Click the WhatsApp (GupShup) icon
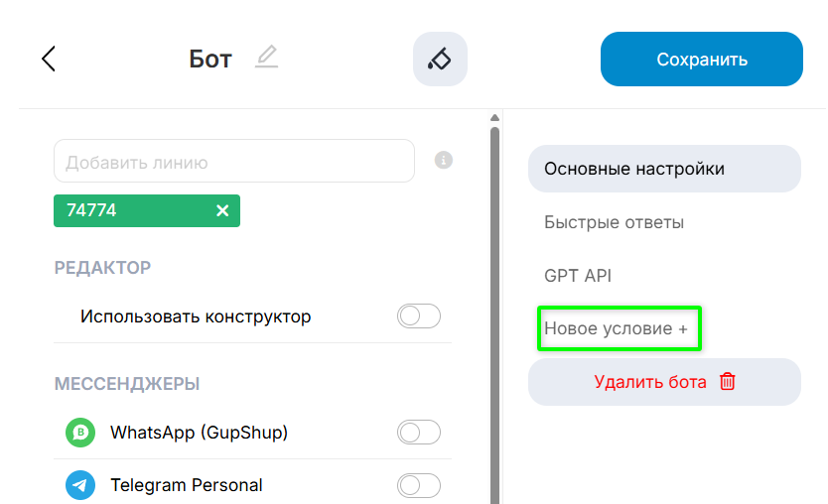 pyautogui.click(x=80, y=433)
